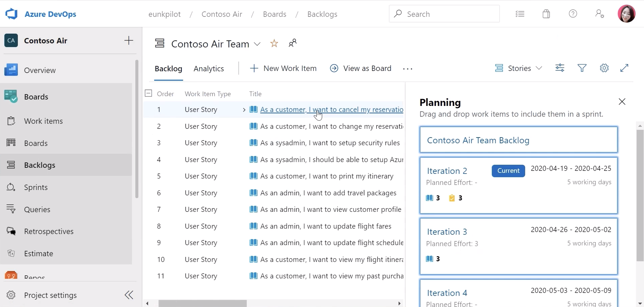Select story about adding travel packages
This screenshot has height=307, width=644.
pos(328,193)
